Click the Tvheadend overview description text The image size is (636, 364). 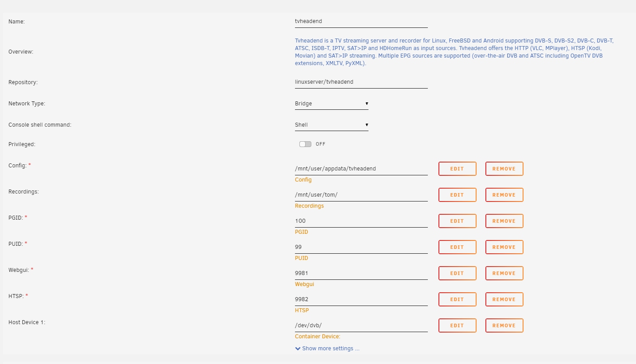coord(454,52)
